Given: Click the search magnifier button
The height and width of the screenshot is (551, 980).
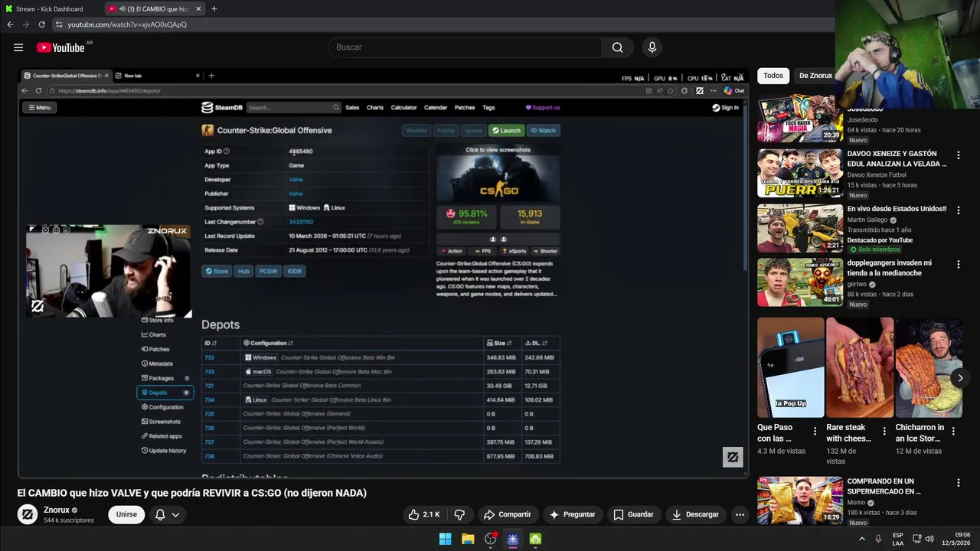Looking at the screenshot, I should pyautogui.click(x=617, y=47).
